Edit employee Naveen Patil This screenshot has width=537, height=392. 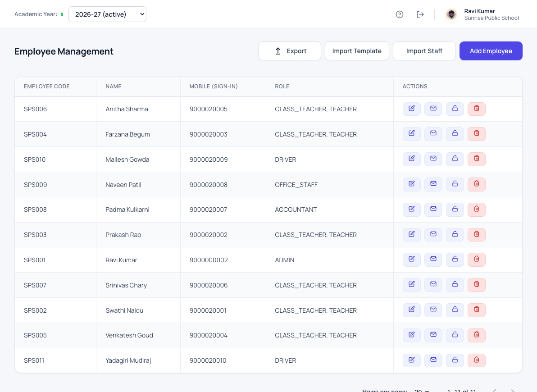412,184
